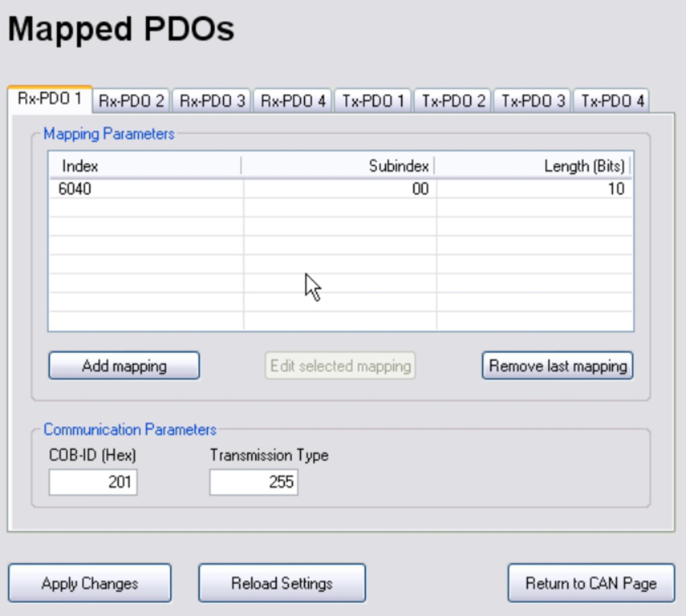Open the Tx-PDO 1 tab
This screenshot has width=686, height=616.
click(373, 101)
